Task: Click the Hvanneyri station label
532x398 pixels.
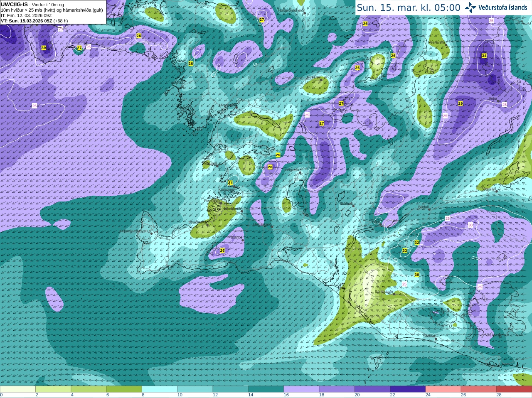Action: (x=227, y=105)
